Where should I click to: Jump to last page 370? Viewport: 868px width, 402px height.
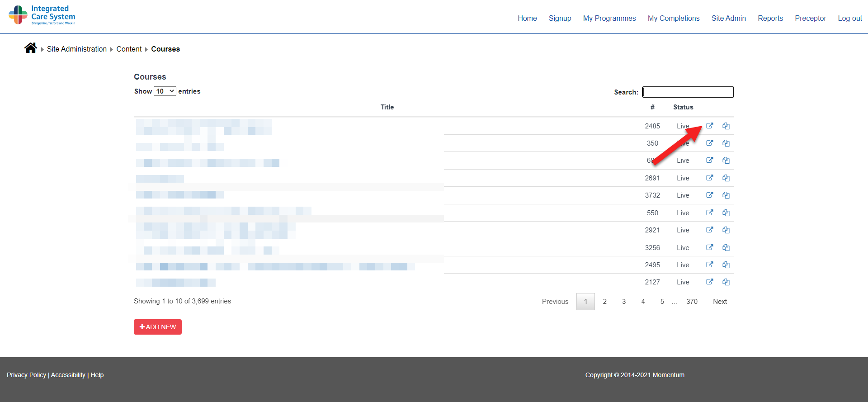click(692, 302)
